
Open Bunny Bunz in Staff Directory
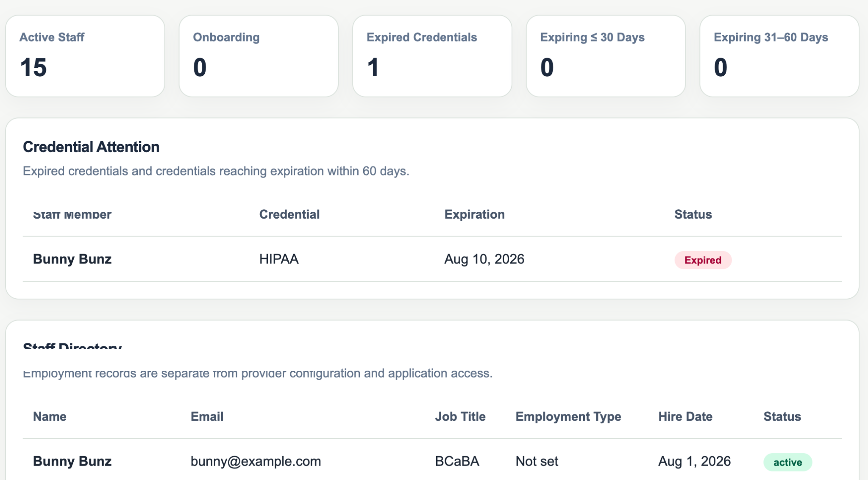coord(72,461)
